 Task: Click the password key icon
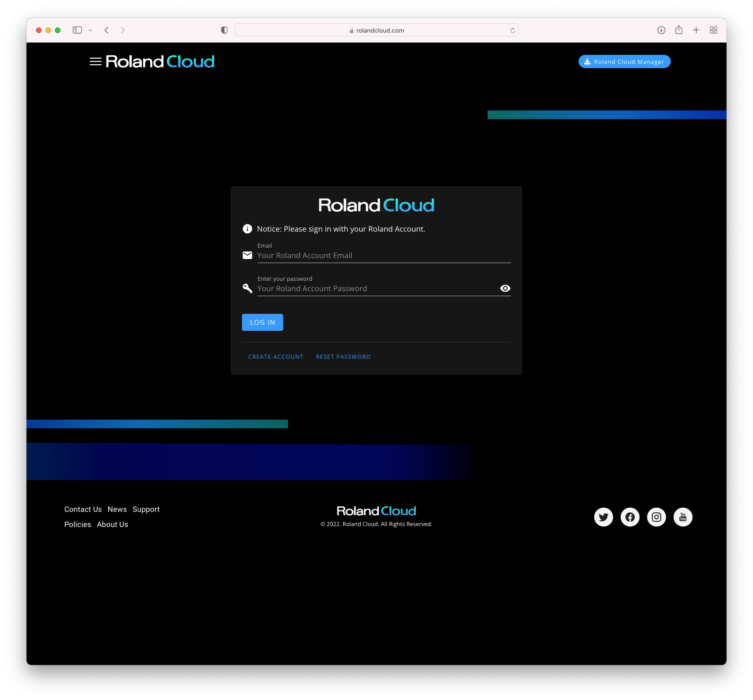247,288
